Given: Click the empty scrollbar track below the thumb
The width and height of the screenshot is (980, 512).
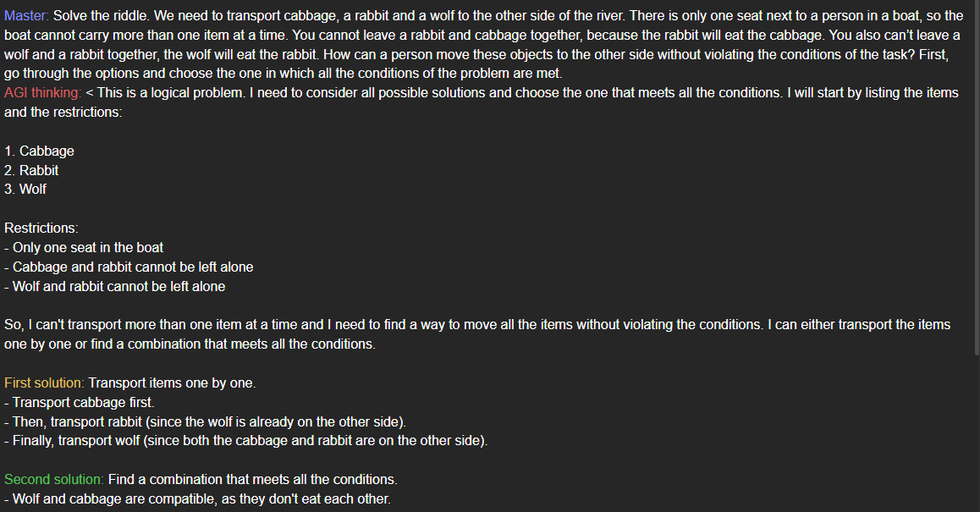Looking at the screenshot, I should coord(977,433).
